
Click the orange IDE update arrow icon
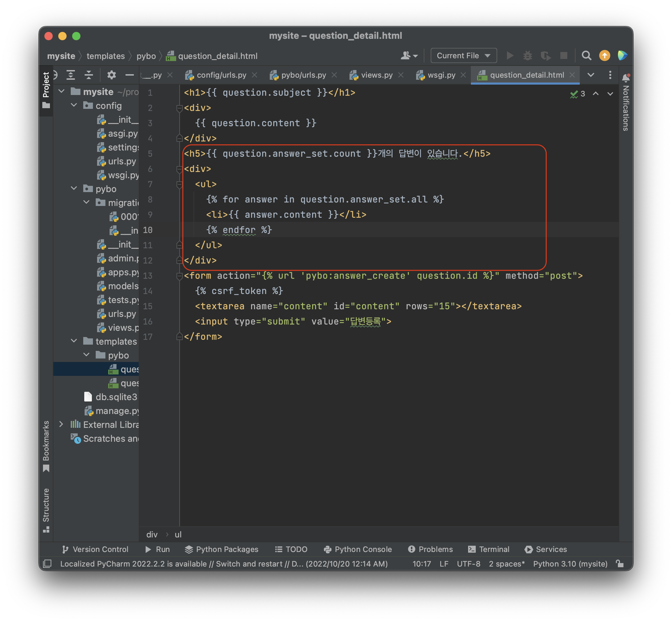coord(604,55)
